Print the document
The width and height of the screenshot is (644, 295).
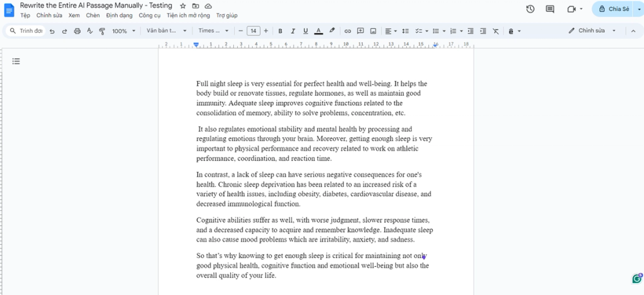coord(77,31)
